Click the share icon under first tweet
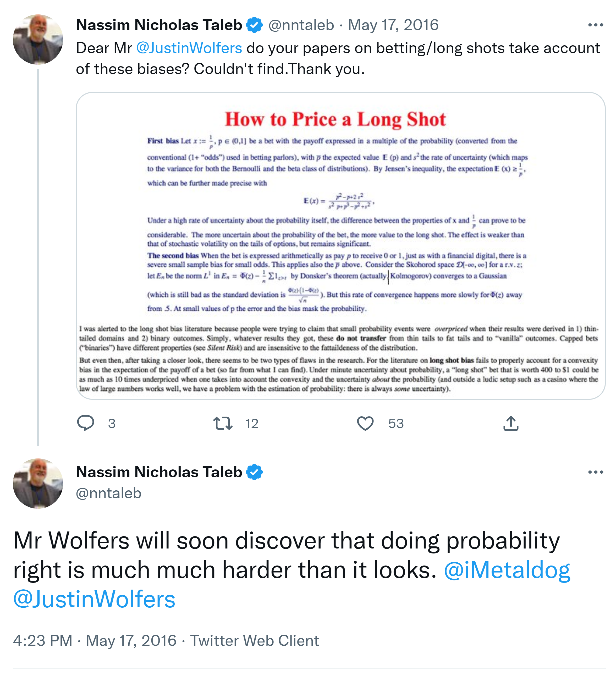 pyautogui.click(x=511, y=423)
